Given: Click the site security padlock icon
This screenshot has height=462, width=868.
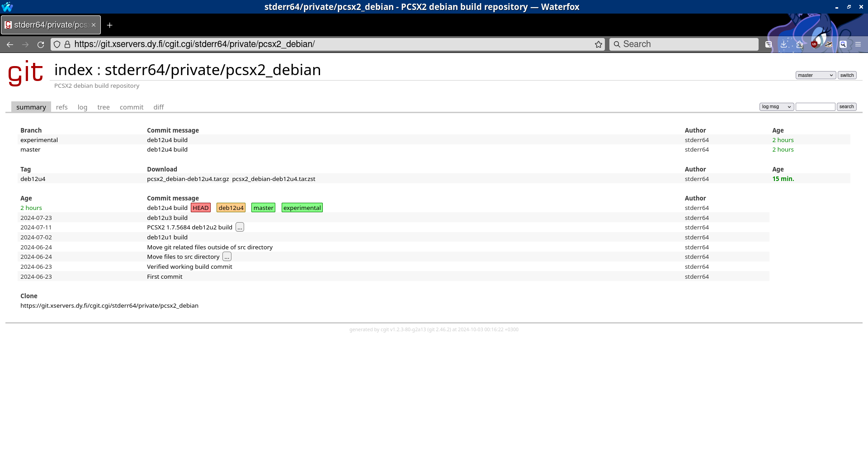Looking at the screenshot, I should tap(67, 44).
